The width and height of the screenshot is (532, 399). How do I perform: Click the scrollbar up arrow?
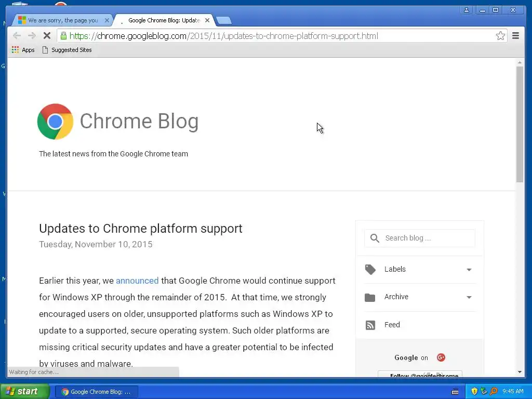[x=520, y=62]
